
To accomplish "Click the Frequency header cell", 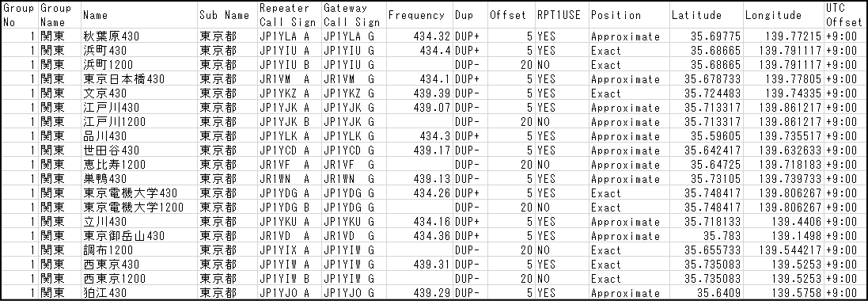I will [x=419, y=16].
